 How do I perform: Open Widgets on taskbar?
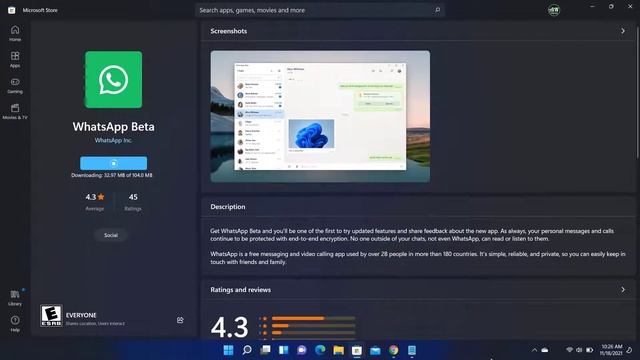coord(283,350)
